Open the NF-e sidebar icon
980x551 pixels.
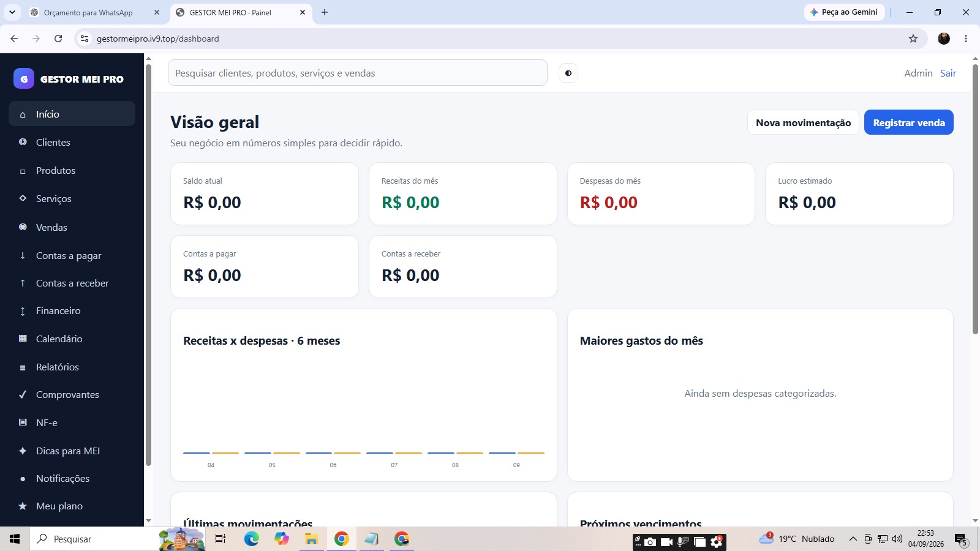(23, 422)
